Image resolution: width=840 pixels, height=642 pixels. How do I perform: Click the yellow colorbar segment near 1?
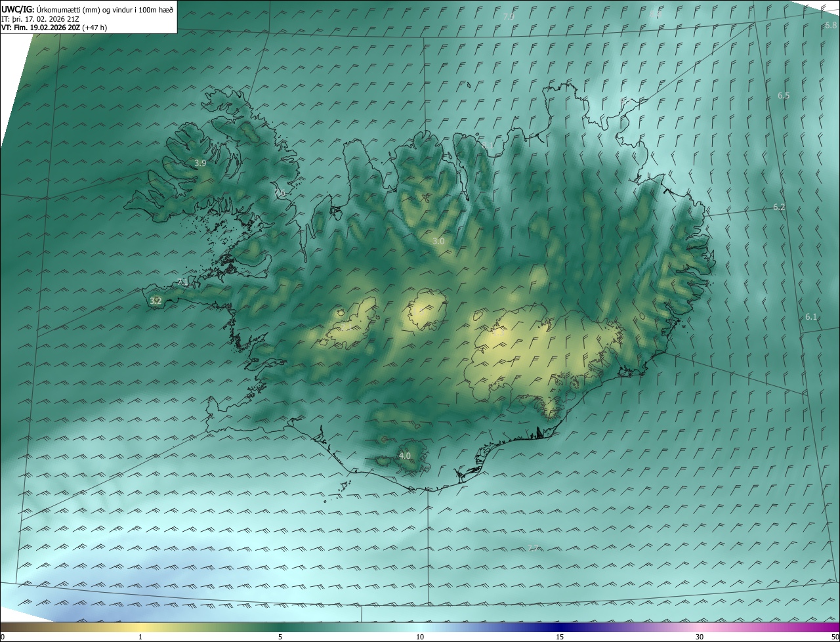coord(140,627)
